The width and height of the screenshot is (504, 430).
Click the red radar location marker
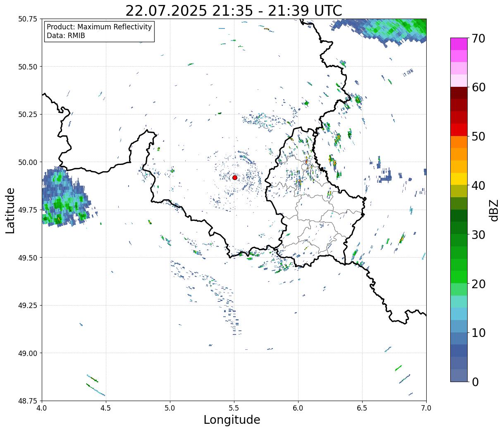click(234, 177)
